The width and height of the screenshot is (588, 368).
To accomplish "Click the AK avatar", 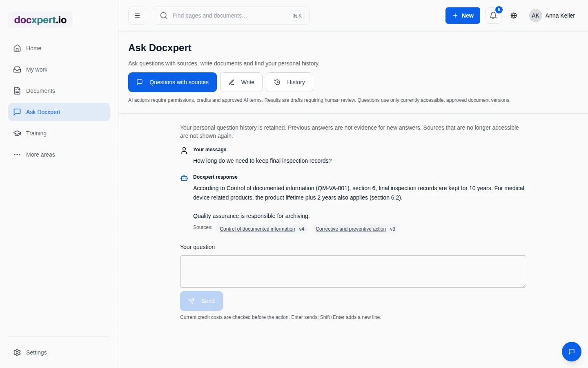I will (536, 16).
